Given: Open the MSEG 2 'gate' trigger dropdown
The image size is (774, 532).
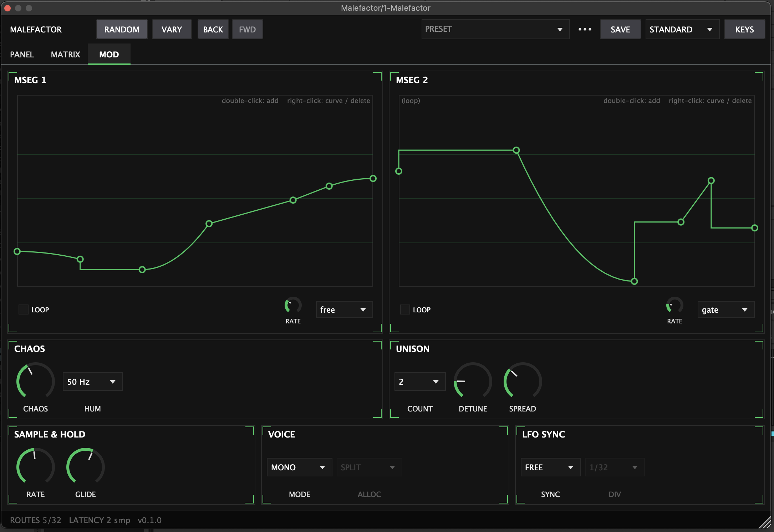Looking at the screenshot, I should click(726, 310).
